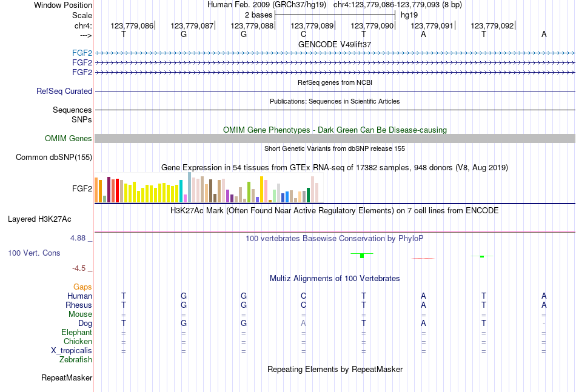
Task: Click the faded mismatch A in the Dog row
Action: tap(303, 323)
